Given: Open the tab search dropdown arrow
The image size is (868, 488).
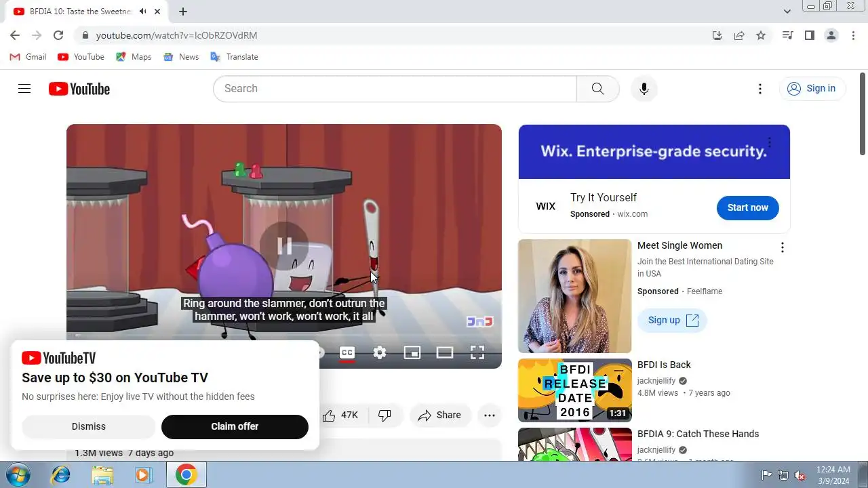Looking at the screenshot, I should [x=787, y=12].
